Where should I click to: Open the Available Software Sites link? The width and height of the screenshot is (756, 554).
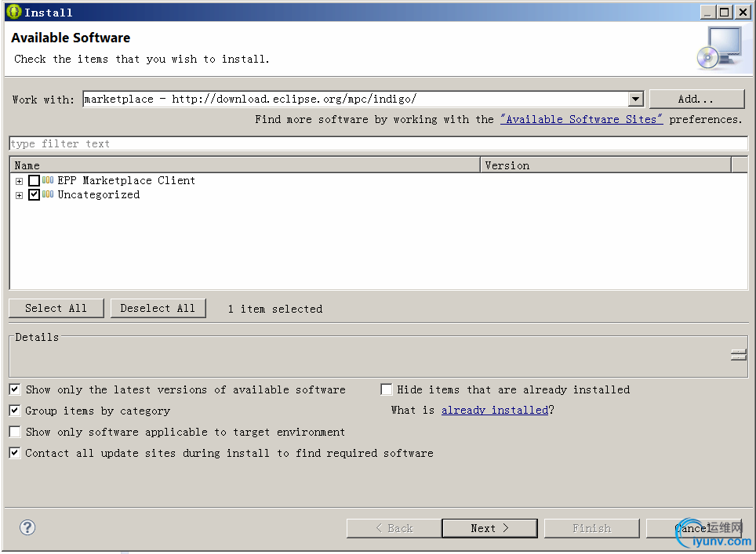point(581,119)
